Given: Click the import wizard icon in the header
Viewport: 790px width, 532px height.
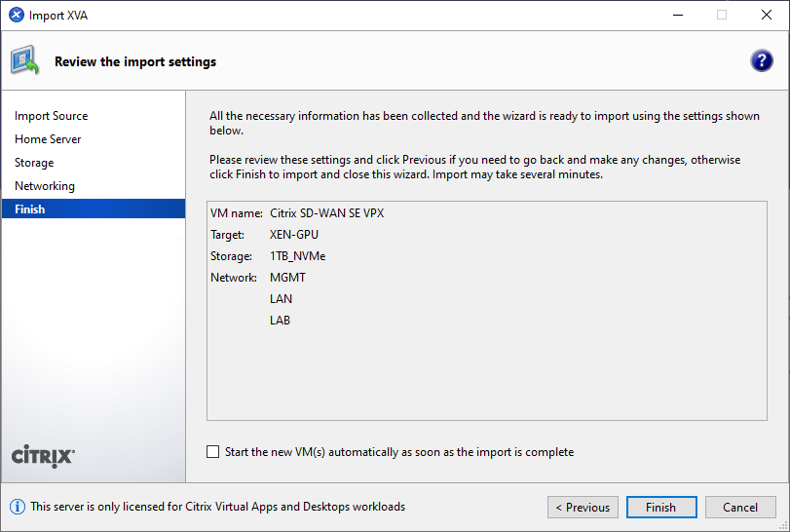Looking at the screenshot, I should tap(25, 61).
